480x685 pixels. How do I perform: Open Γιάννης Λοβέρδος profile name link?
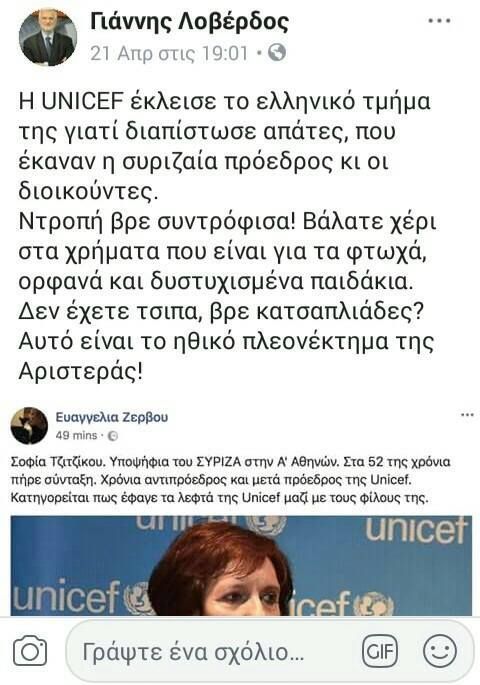click(x=189, y=22)
